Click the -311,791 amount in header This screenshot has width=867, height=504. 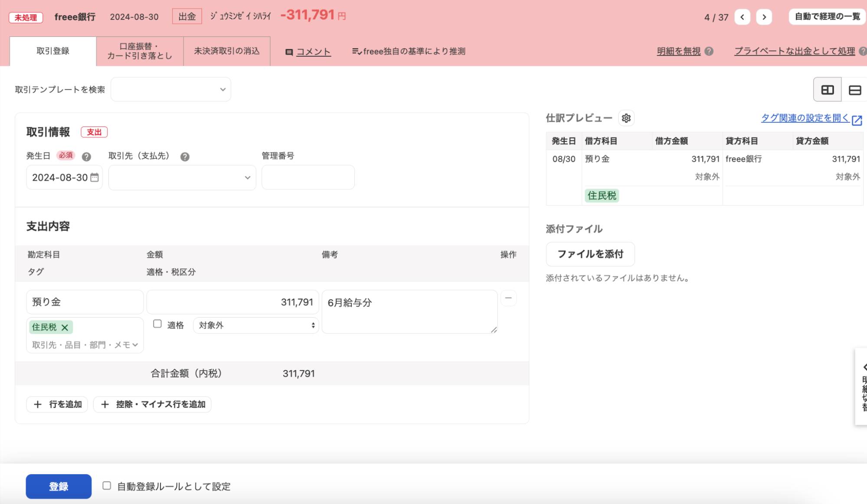(x=308, y=15)
